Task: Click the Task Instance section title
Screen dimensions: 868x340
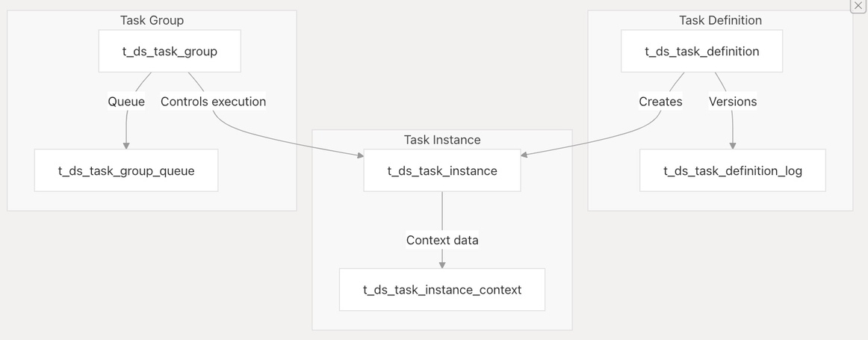Action: click(x=442, y=140)
